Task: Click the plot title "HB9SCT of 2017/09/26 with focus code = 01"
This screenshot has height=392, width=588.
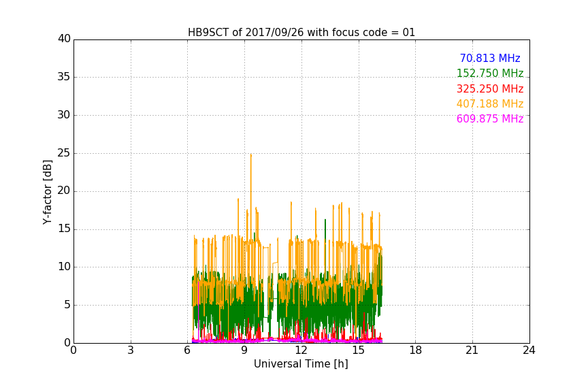Action: [x=301, y=33]
